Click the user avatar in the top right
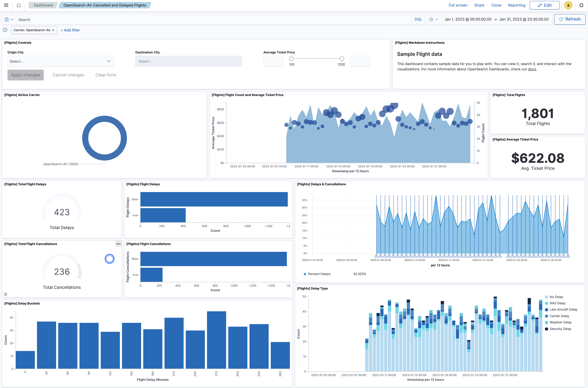The image size is (588, 388). tap(568, 5)
